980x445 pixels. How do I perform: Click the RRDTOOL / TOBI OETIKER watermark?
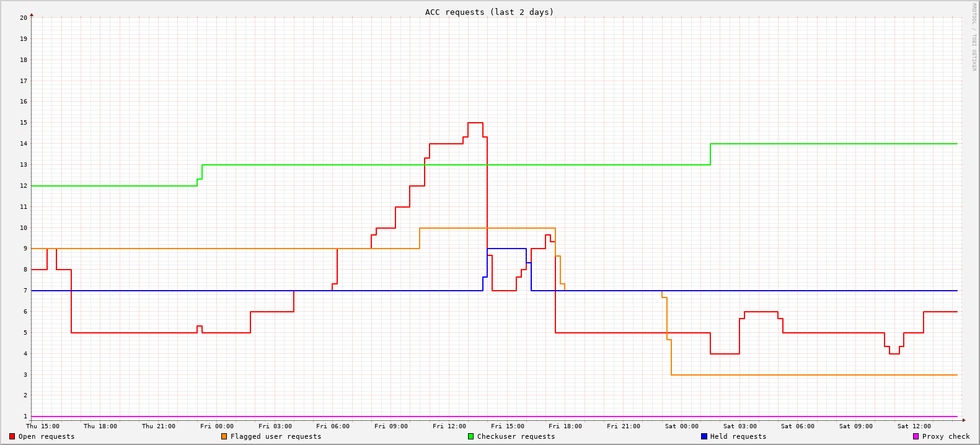coord(973,37)
